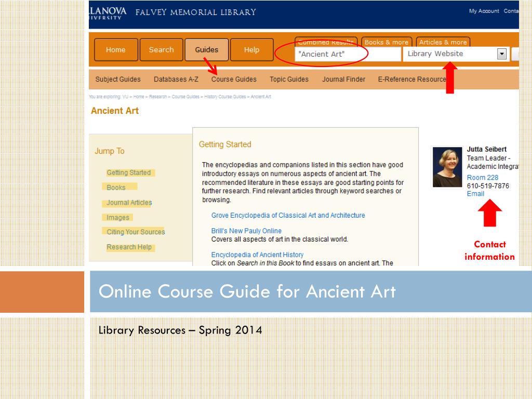Jump to Research Help link
This screenshot has height=399, width=532.
[x=129, y=247]
